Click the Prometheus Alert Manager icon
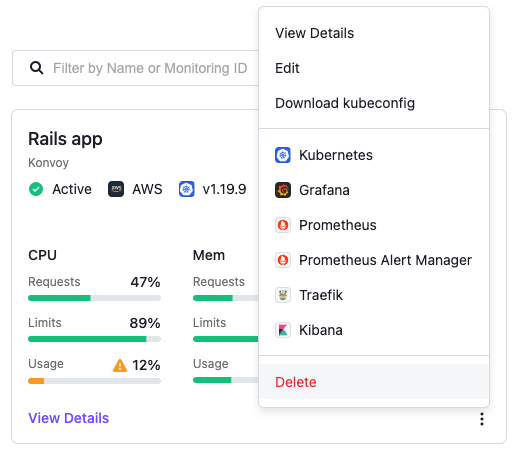519x455 pixels. 283,260
